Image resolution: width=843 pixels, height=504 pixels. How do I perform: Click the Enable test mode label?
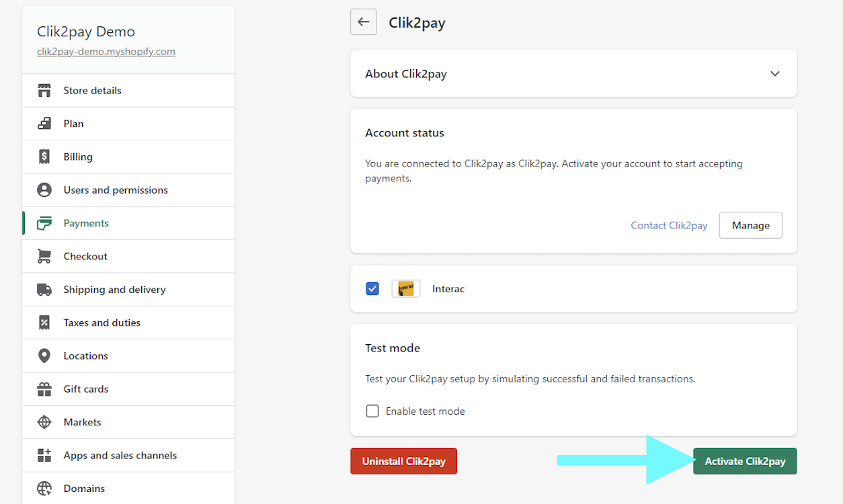point(425,411)
